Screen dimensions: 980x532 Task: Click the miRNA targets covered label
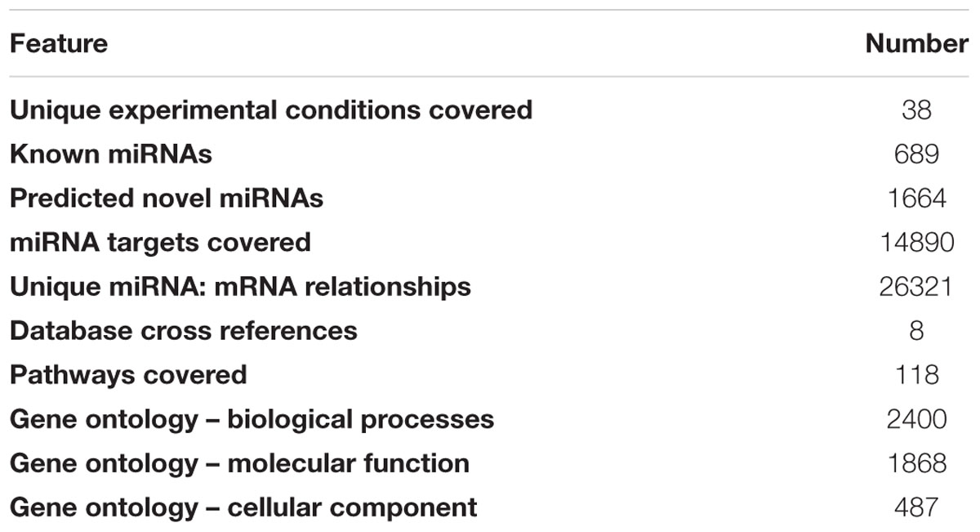[x=160, y=242]
